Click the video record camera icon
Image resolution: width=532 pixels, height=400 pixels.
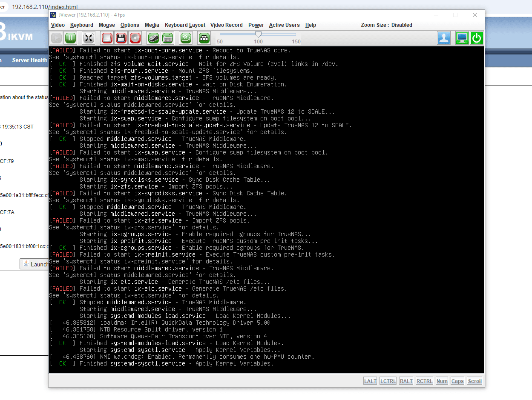point(186,38)
